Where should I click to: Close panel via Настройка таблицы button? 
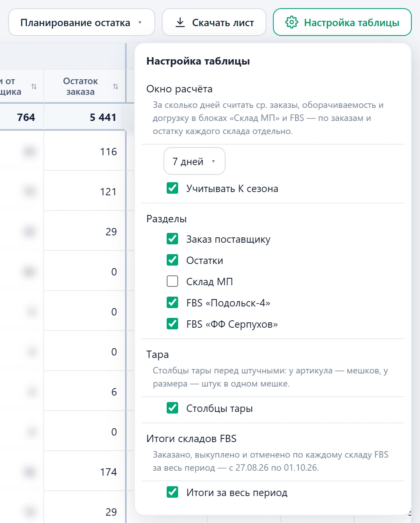[x=342, y=22]
